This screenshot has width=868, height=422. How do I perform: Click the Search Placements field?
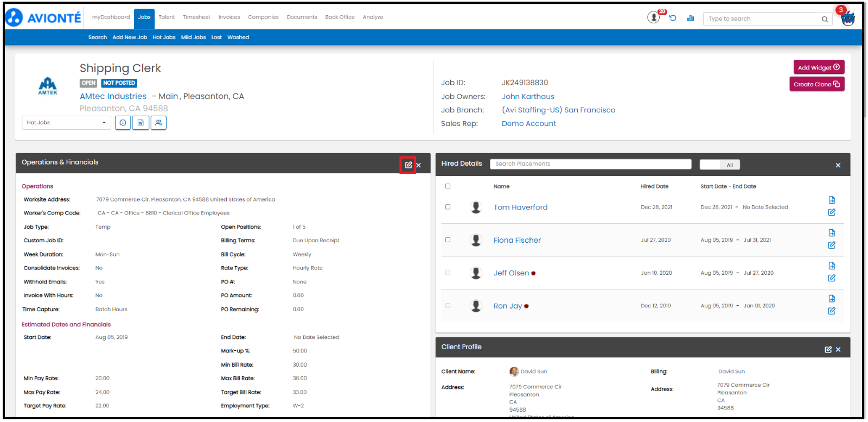(x=590, y=164)
